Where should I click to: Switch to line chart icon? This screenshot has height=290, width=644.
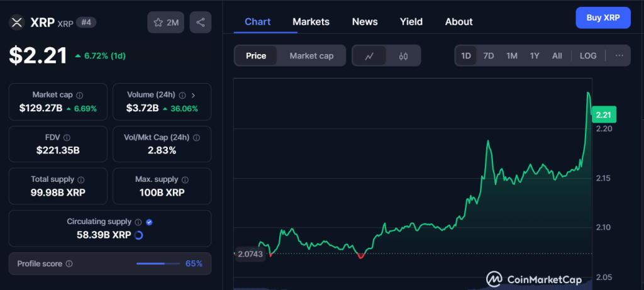[369, 56]
